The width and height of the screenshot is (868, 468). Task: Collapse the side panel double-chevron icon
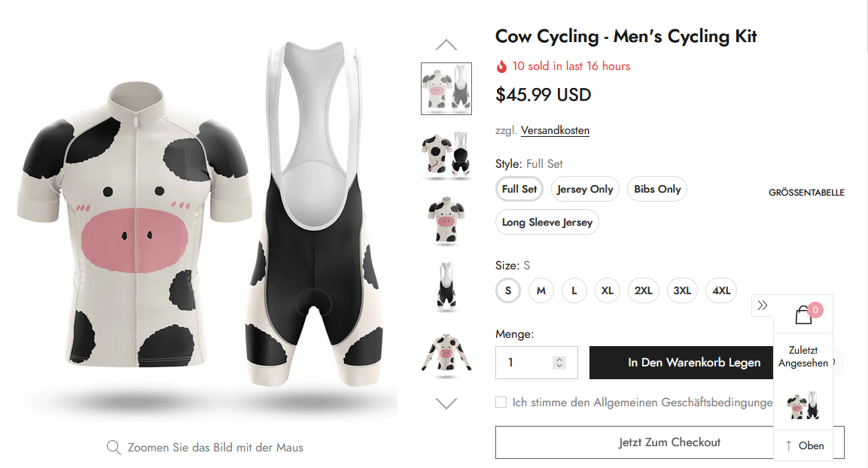(763, 305)
